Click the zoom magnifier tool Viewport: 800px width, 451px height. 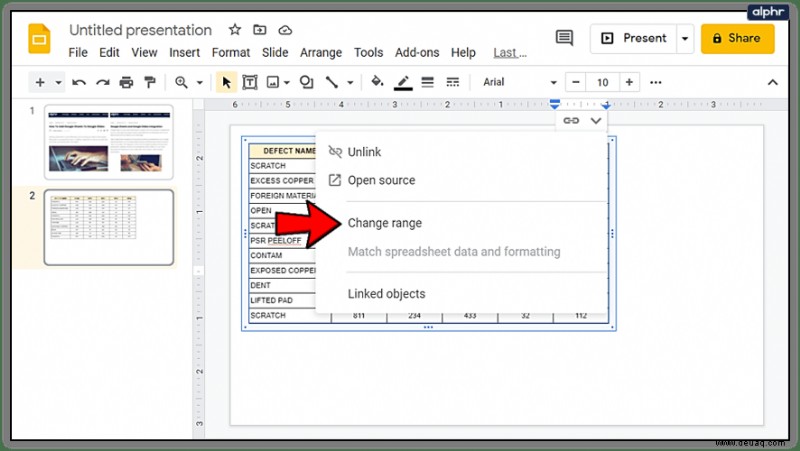pyautogui.click(x=181, y=82)
